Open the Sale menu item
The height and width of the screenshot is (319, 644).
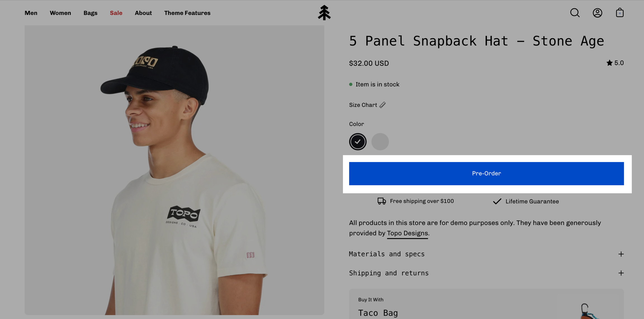[116, 13]
